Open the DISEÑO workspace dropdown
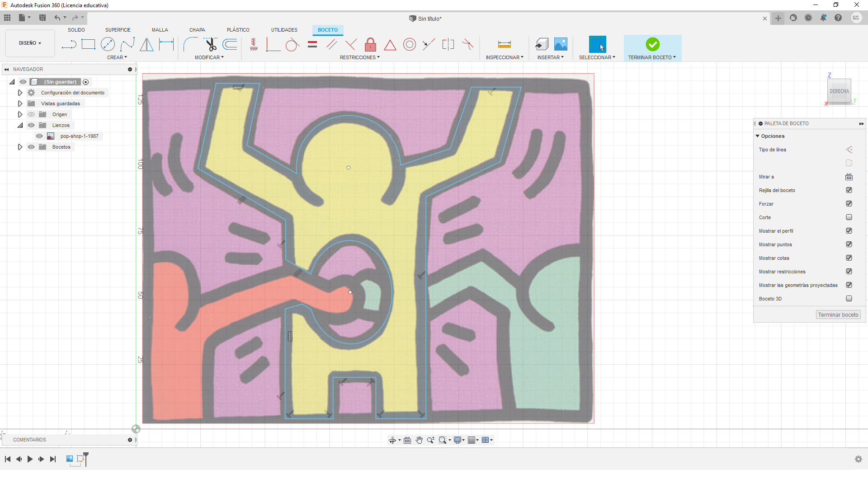Viewport: 868px width, 488px height. (30, 43)
